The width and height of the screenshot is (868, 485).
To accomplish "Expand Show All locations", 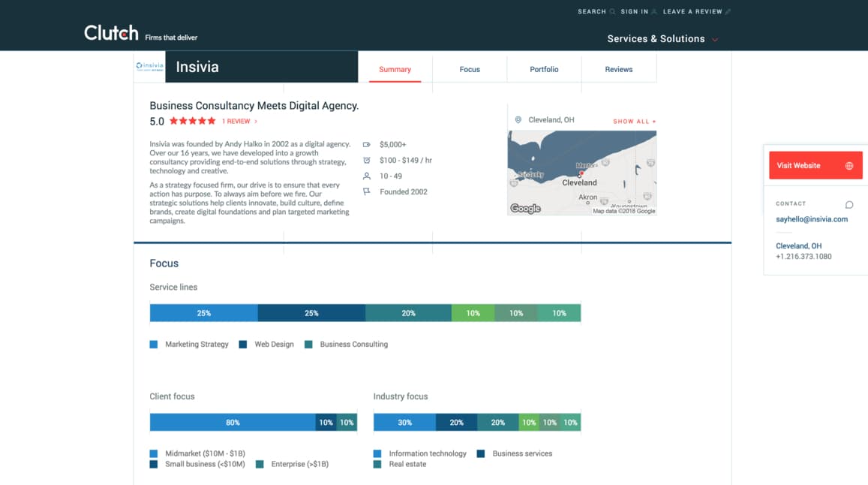I will point(635,122).
